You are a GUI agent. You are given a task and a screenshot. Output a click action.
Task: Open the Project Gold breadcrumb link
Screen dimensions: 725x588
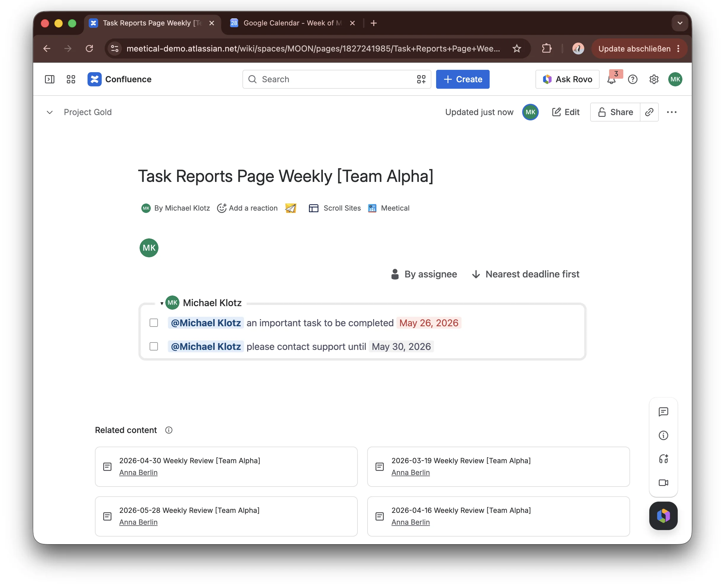(x=88, y=112)
